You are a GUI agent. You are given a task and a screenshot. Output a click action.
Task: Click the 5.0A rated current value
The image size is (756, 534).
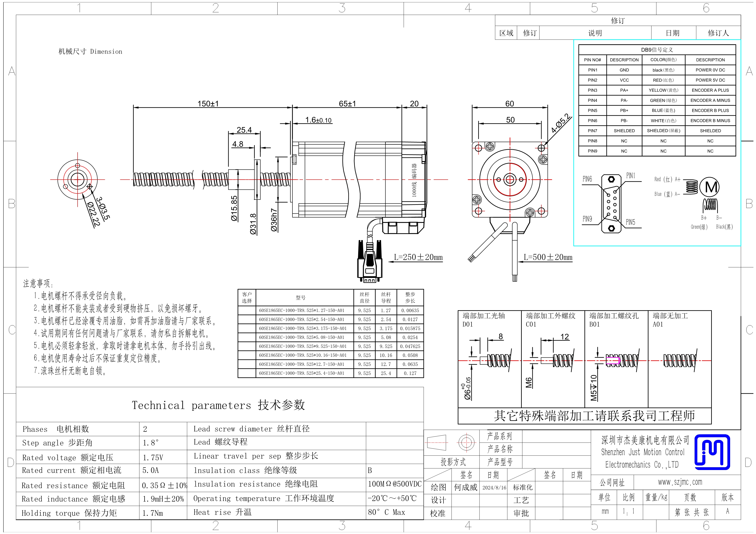point(150,470)
